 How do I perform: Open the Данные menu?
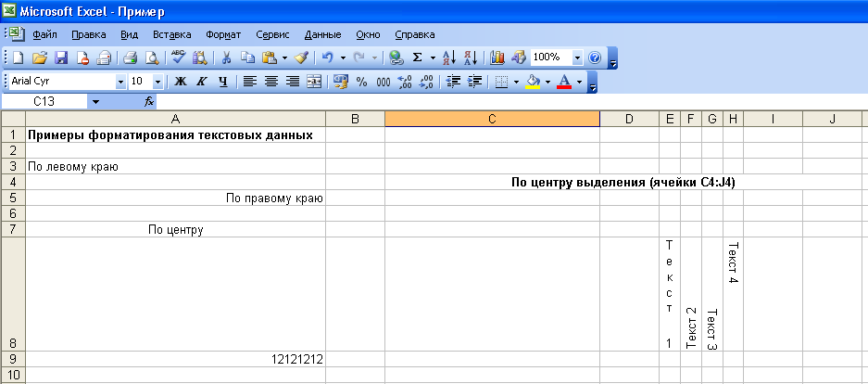(322, 34)
